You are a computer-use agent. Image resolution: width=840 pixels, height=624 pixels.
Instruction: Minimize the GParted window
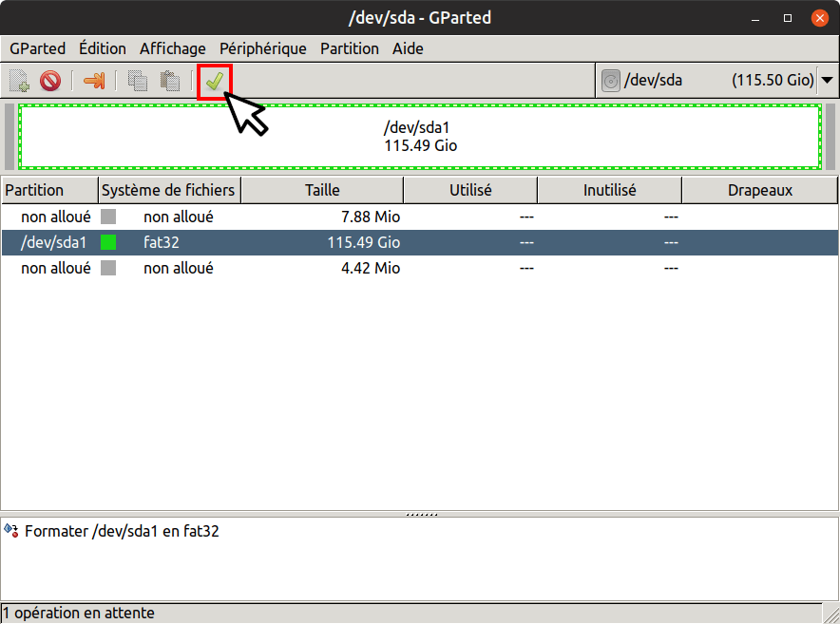(x=755, y=18)
